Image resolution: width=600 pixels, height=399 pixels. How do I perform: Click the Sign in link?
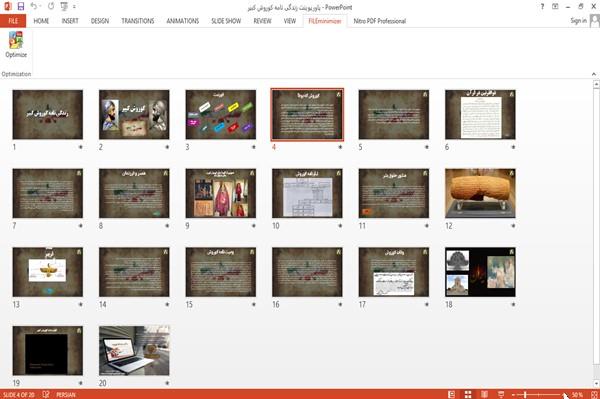[x=578, y=21]
